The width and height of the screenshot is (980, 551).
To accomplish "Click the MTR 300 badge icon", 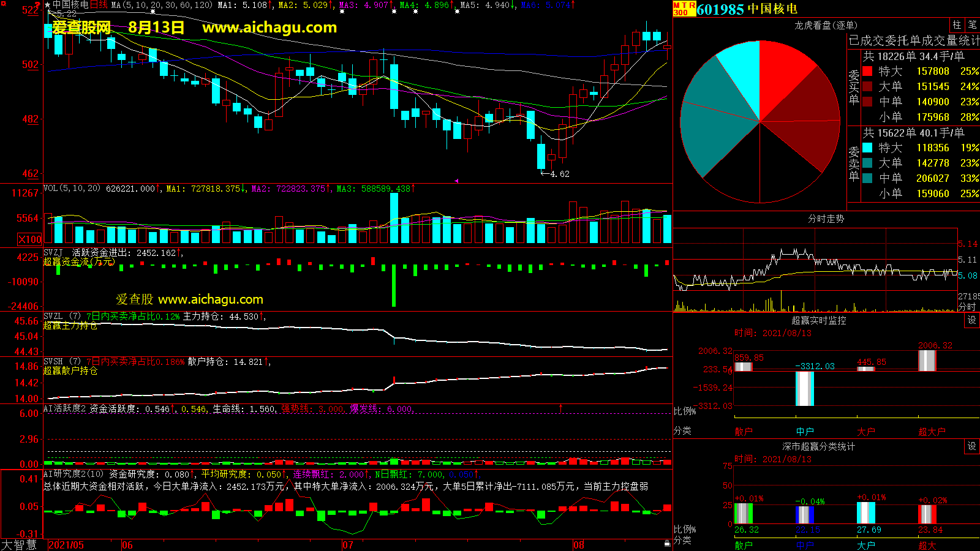I will pyautogui.click(x=684, y=9).
